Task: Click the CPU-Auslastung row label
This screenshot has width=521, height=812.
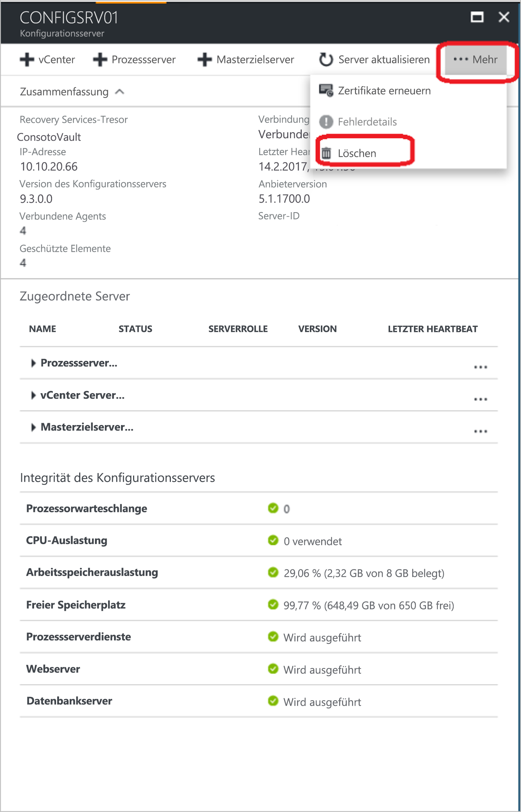Action: coord(67,540)
